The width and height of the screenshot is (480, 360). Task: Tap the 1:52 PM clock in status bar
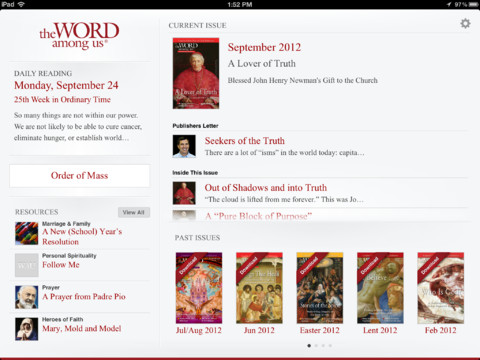[x=240, y=4]
